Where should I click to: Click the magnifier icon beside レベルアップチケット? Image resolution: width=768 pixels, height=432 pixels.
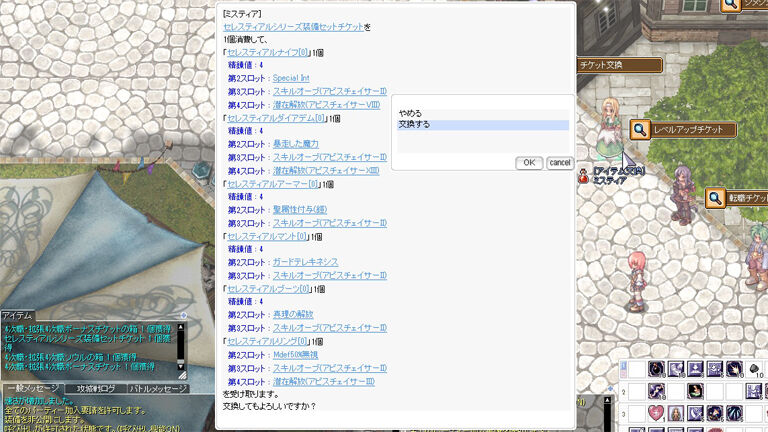coord(640,130)
